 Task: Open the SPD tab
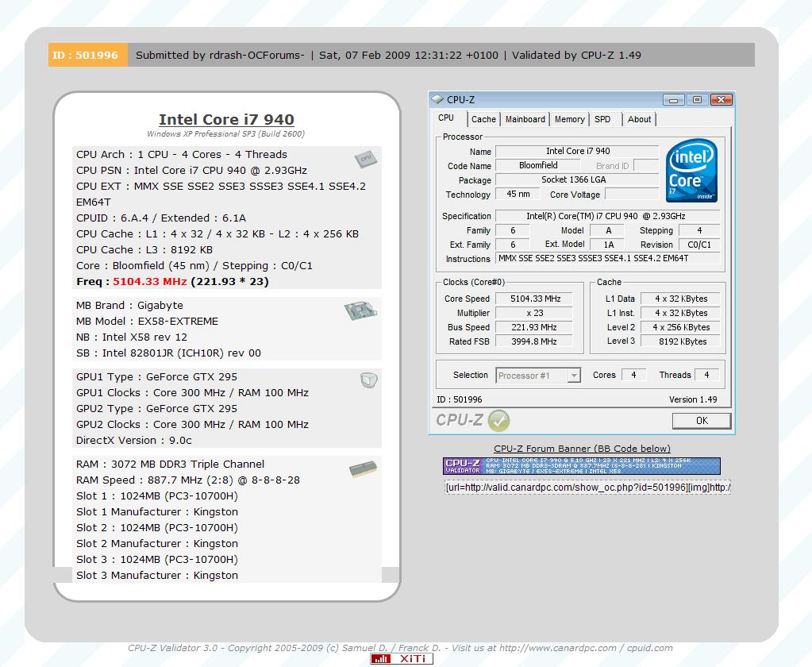[x=602, y=119]
